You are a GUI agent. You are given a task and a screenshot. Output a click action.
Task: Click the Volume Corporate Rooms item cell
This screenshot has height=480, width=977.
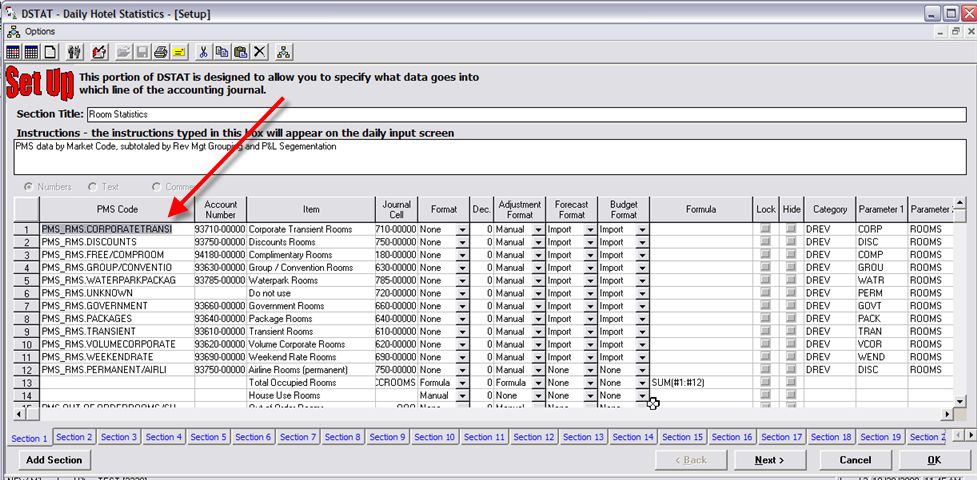(311, 344)
